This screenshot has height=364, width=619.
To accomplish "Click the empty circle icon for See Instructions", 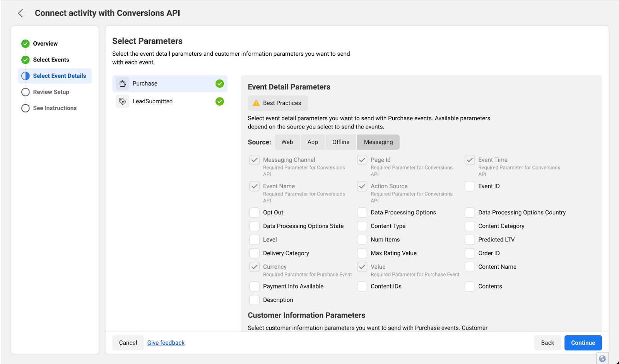I will pos(26,108).
